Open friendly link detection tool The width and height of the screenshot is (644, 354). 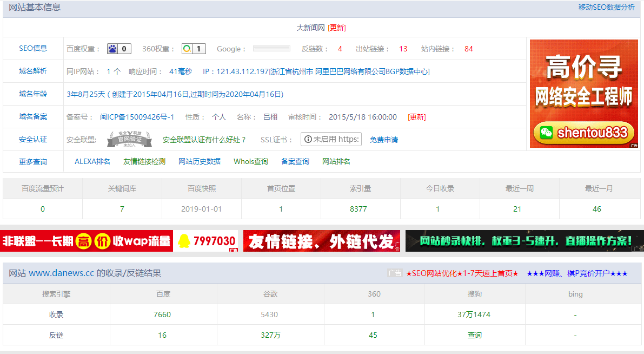click(x=144, y=161)
